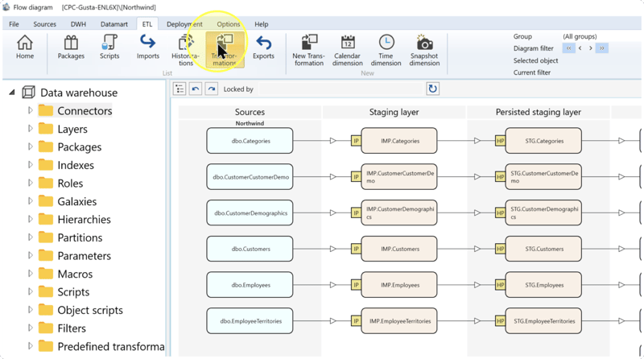Expand the Partitions folder
This screenshot has height=359, width=644.
[x=30, y=237]
